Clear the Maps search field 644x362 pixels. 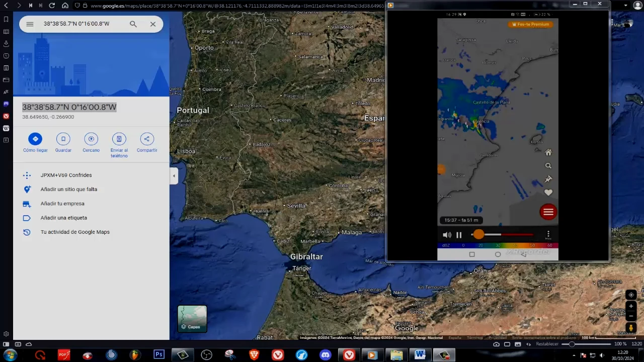(153, 24)
